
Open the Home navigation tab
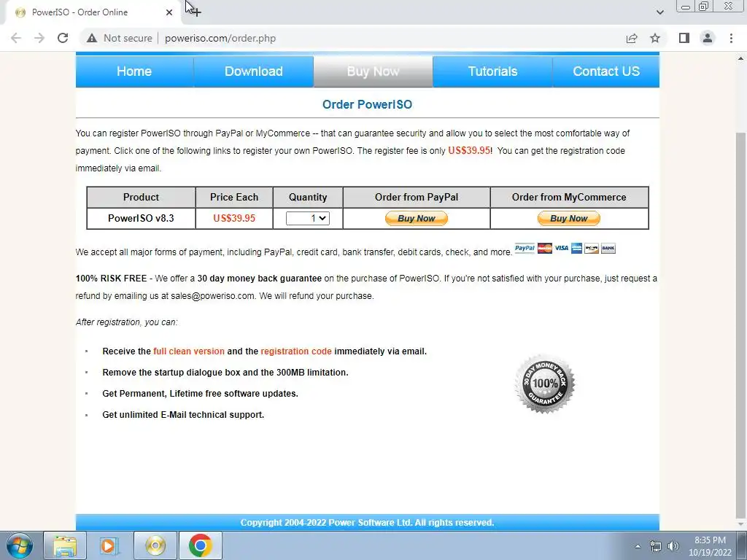[x=134, y=71]
